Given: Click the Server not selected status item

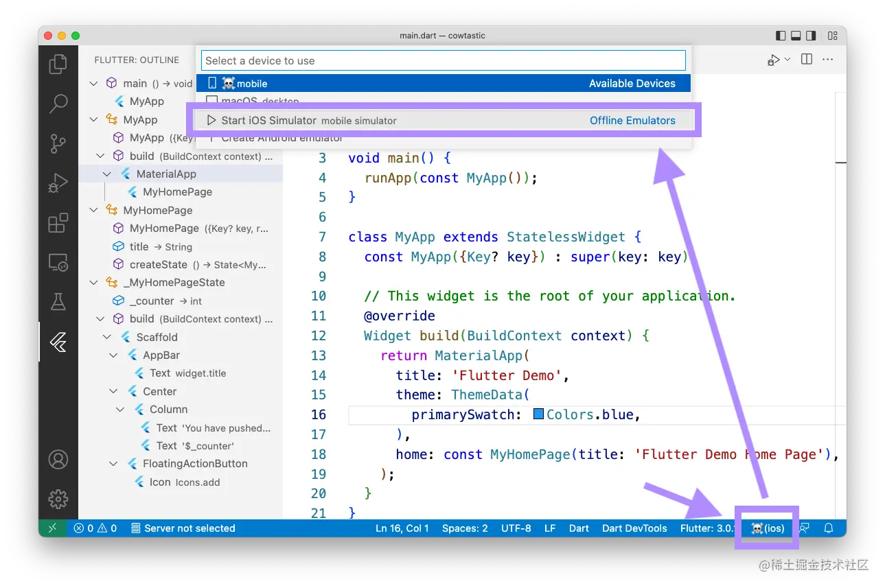Looking at the screenshot, I should point(183,528).
